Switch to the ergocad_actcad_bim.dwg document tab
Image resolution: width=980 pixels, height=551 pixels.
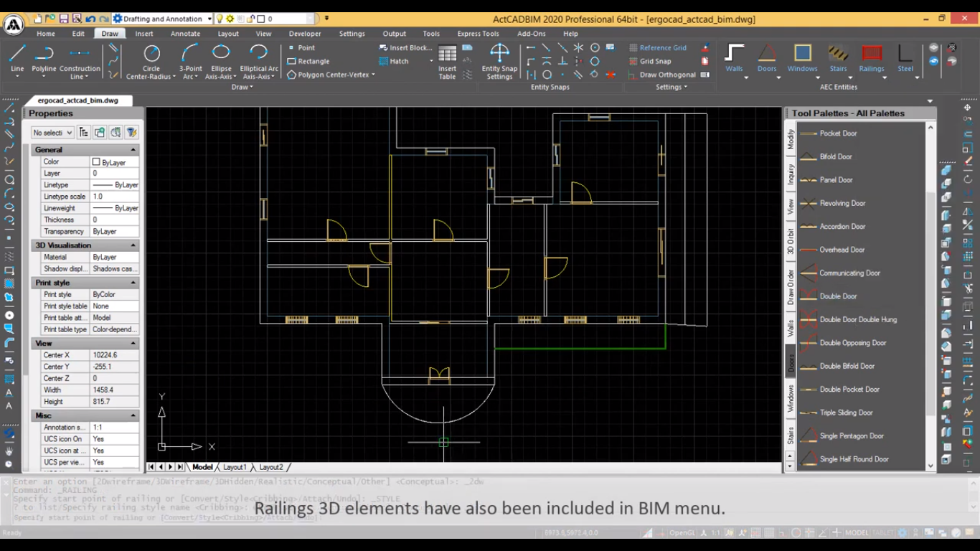[77, 100]
